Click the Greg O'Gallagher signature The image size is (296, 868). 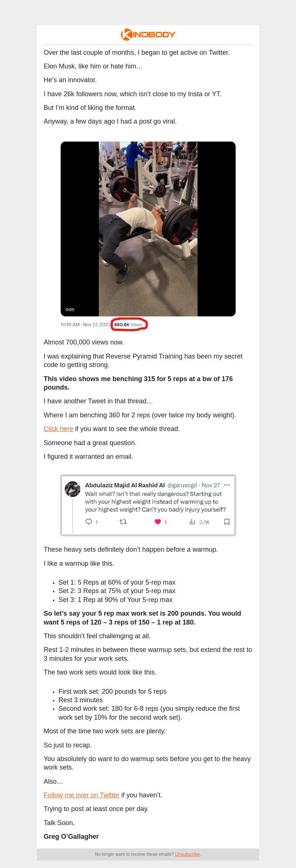[x=71, y=837]
